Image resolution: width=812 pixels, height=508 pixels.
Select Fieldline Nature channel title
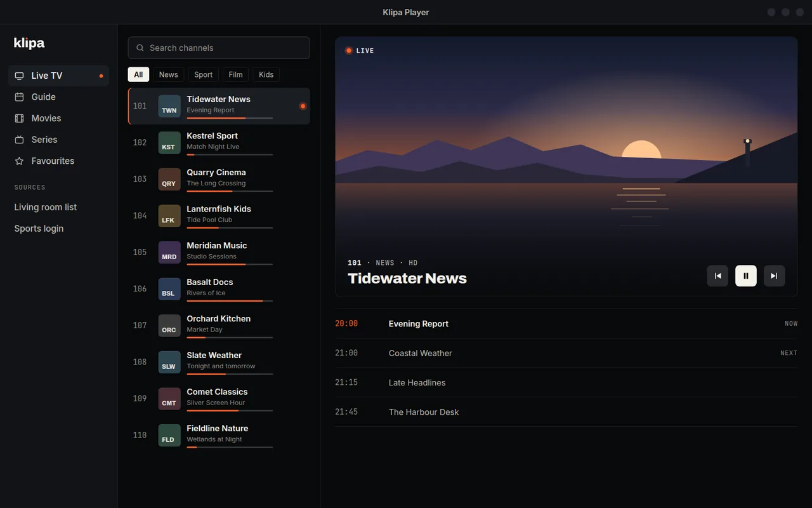coord(218,428)
